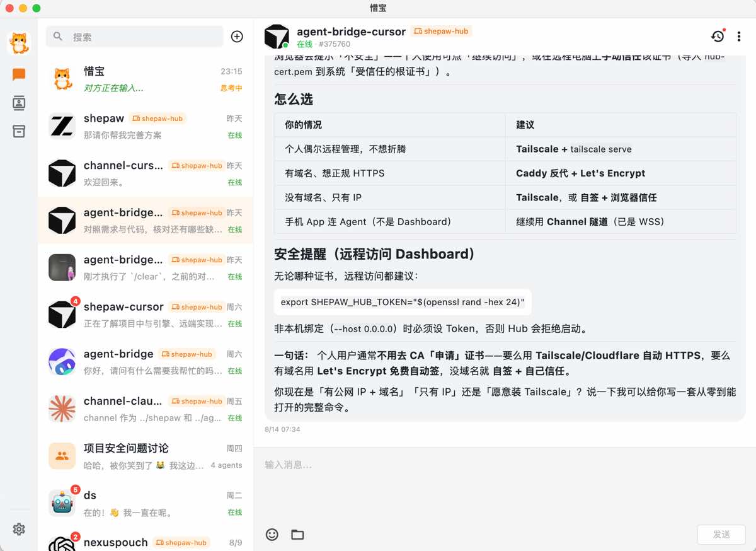Image resolution: width=756 pixels, height=551 pixels.
Task: Open the three-dot more options menu
Action: coord(739,37)
